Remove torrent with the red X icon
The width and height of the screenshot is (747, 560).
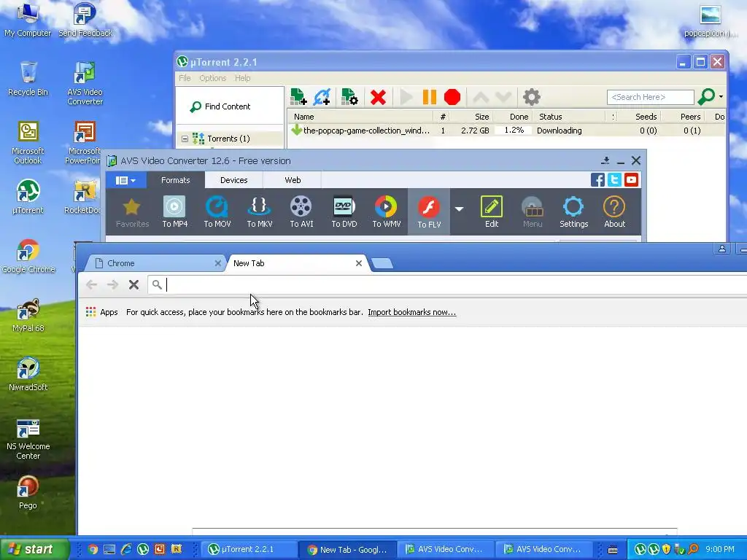tap(379, 97)
